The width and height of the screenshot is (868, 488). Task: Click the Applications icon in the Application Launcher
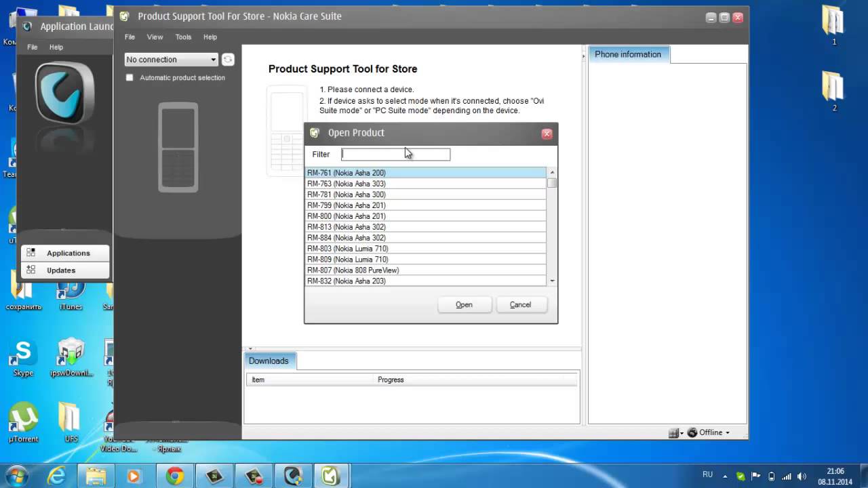(x=31, y=253)
